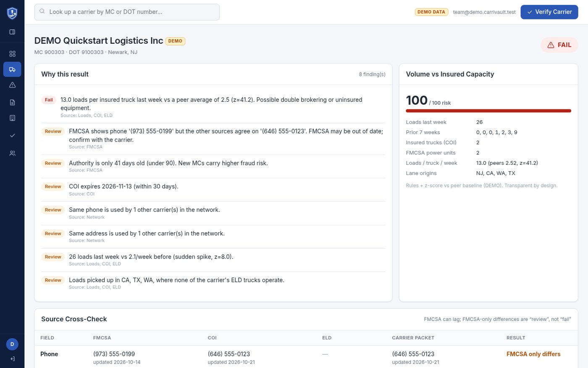Click MC 900303 carrier identifier line
The image size is (588, 368).
click(86, 52)
